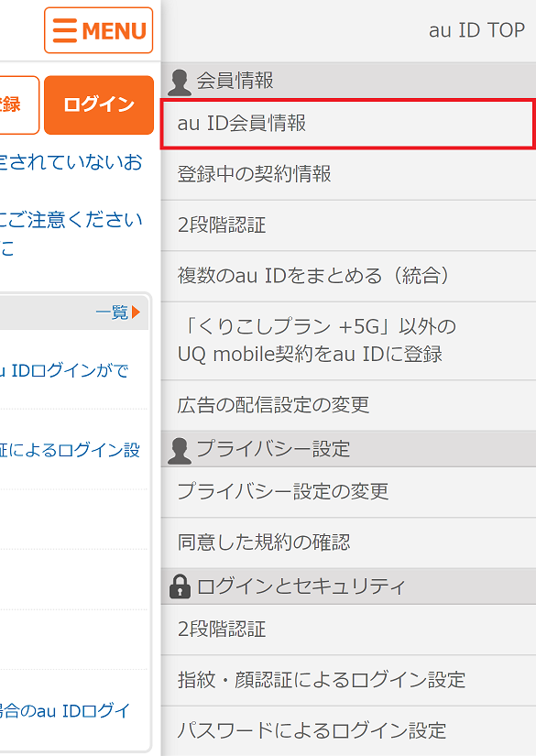Screen dimensions: 536x756
Task: Open プライバシー設定の変更
Action: (348, 492)
